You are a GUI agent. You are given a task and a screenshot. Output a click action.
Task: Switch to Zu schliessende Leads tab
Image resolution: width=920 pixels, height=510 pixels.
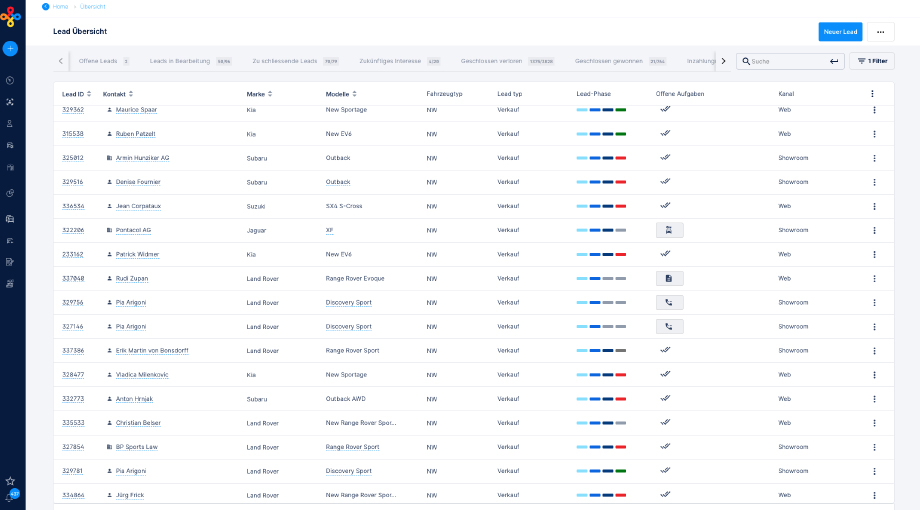click(x=295, y=61)
